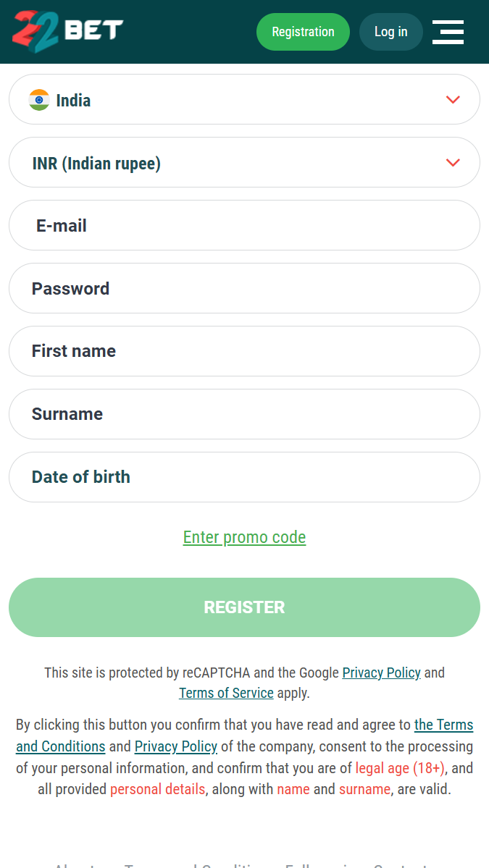
Task: Expand the country dropdown chevron
Action: point(453,100)
